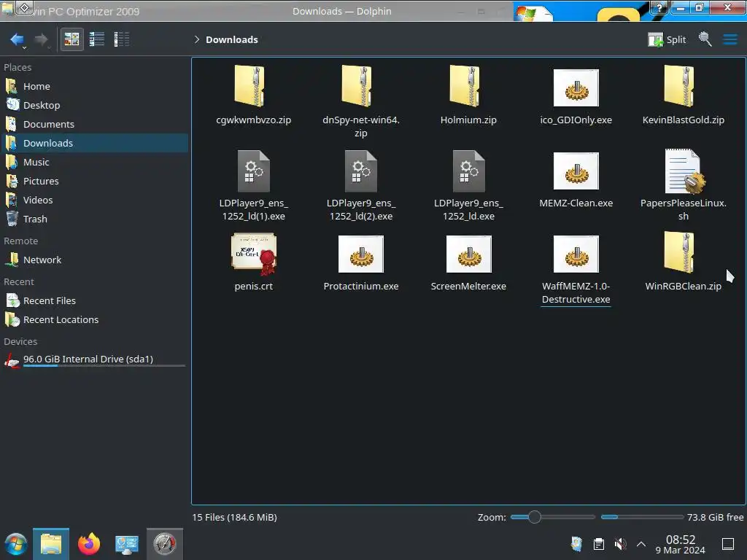Image resolution: width=747 pixels, height=560 pixels.
Task: Select MEMZ-Clean.exe file icon
Action: pyautogui.click(x=576, y=171)
